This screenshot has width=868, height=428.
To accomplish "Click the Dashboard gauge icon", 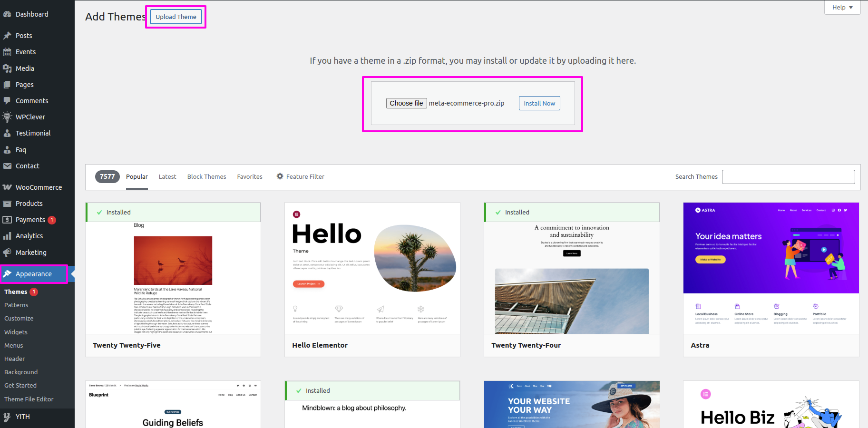I will pyautogui.click(x=7, y=14).
